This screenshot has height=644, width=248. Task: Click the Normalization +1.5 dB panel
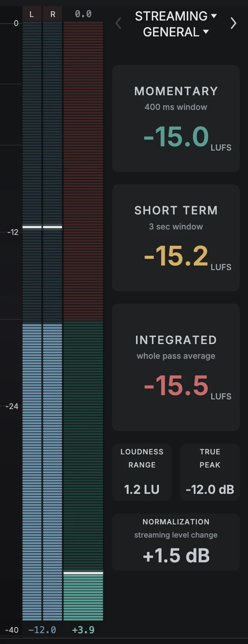(176, 542)
